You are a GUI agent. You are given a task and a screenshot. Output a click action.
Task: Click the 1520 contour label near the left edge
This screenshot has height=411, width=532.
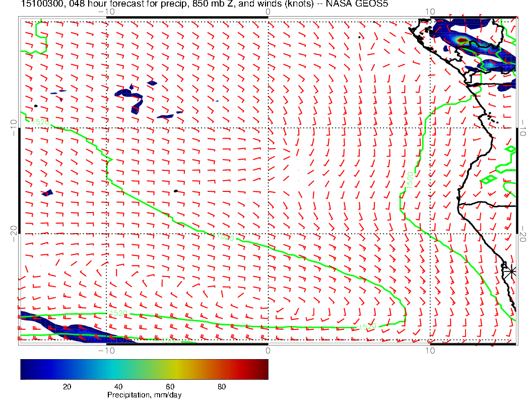coord(40,122)
